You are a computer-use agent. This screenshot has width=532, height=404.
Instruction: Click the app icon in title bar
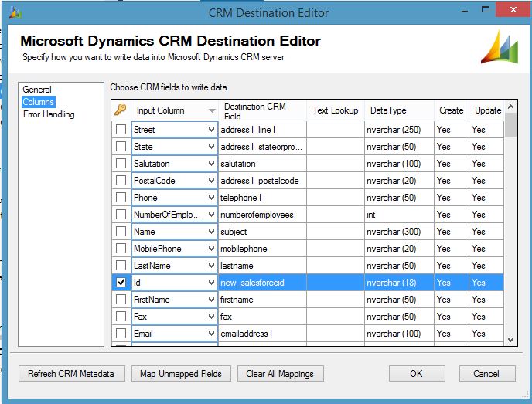[x=16, y=13]
